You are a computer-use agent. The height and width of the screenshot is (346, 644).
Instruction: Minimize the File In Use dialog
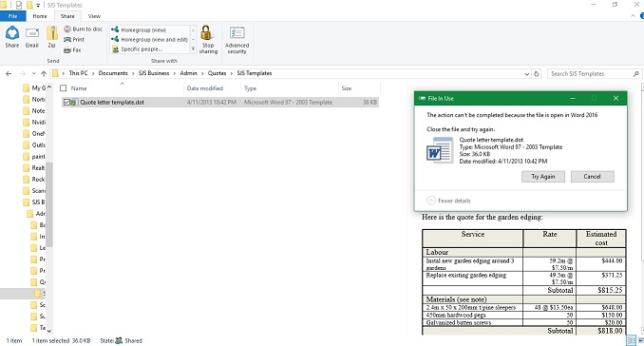(x=573, y=98)
